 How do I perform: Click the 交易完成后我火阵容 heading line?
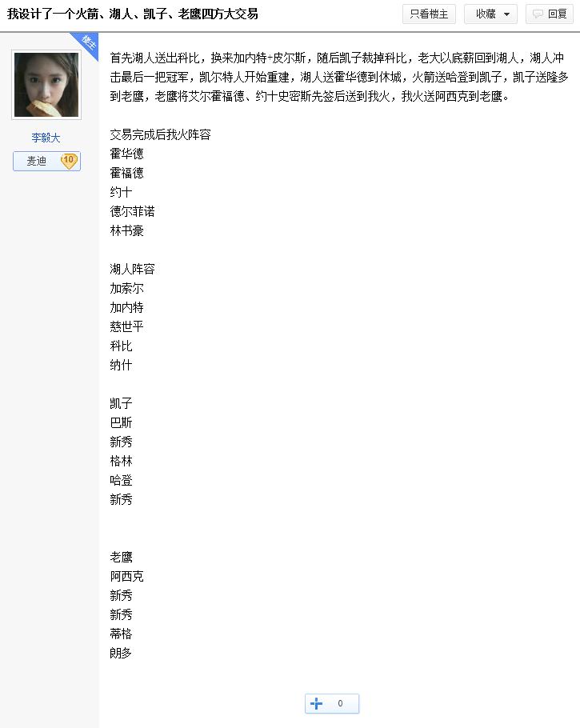click(160, 134)
